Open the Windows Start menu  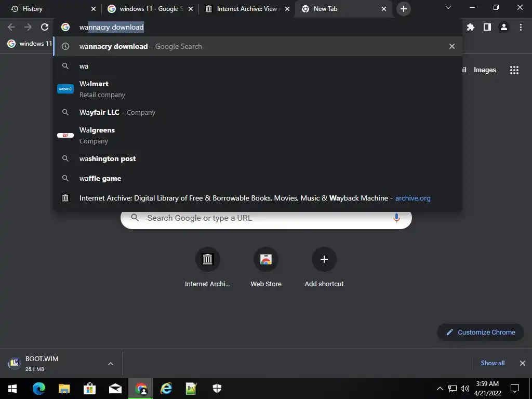click(x=12, y=389)
